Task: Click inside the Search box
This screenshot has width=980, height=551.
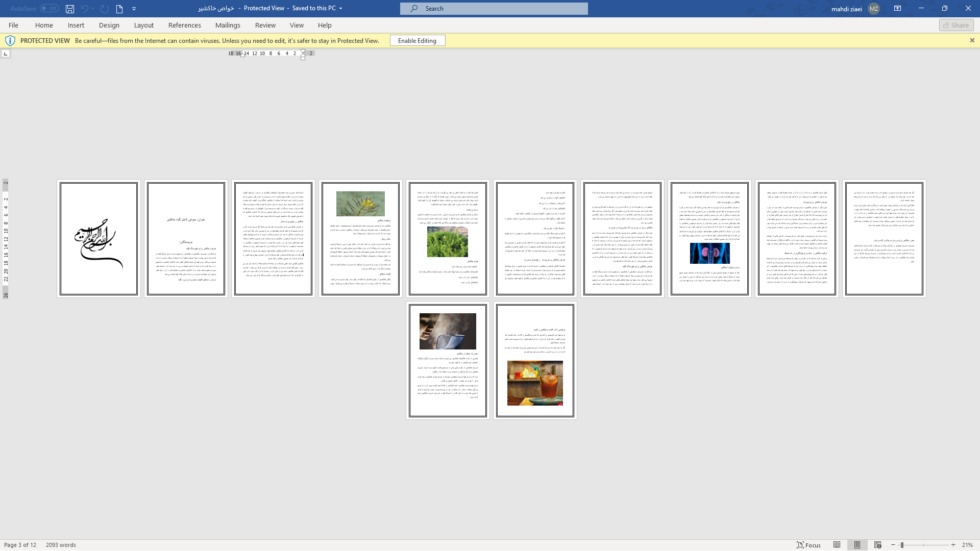Action: [x=494, y=9]
